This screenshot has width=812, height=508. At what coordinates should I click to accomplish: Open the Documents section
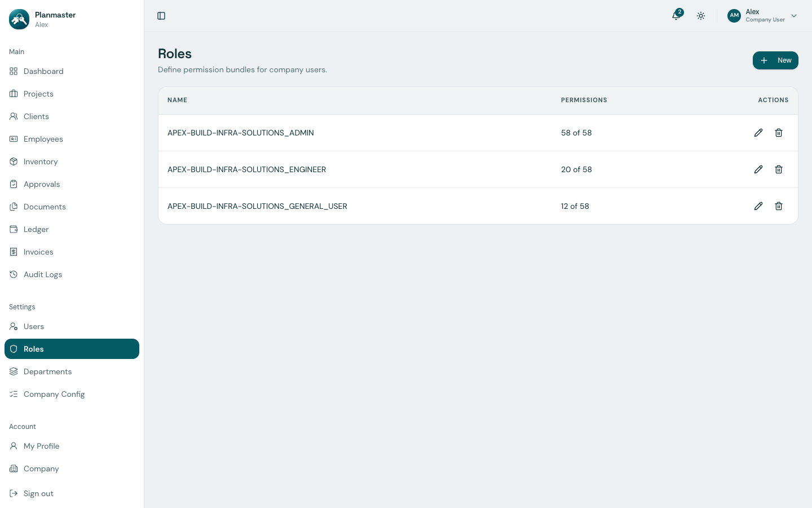[72, 207]
